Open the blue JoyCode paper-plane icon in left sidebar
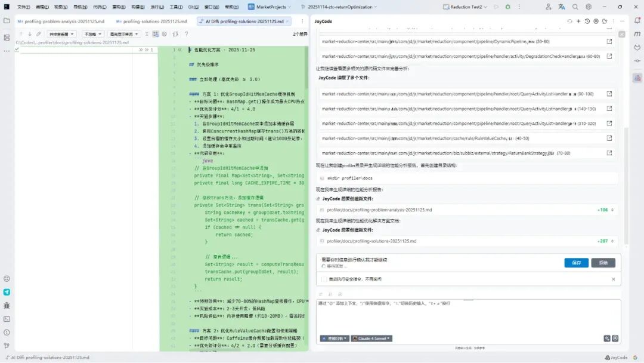 [7, 292]
